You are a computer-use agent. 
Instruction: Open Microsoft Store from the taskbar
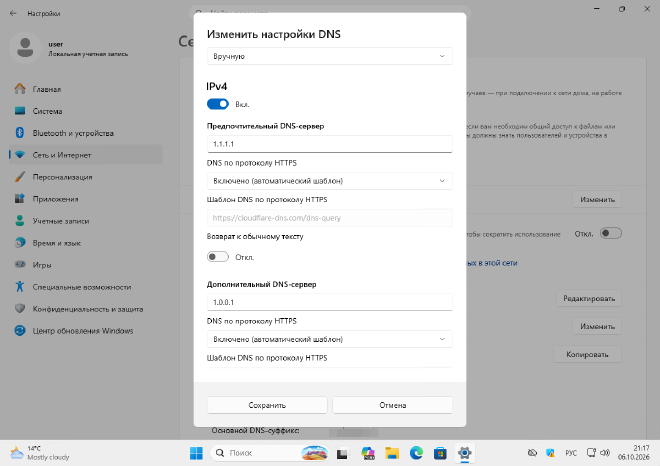tap(440, 453)
